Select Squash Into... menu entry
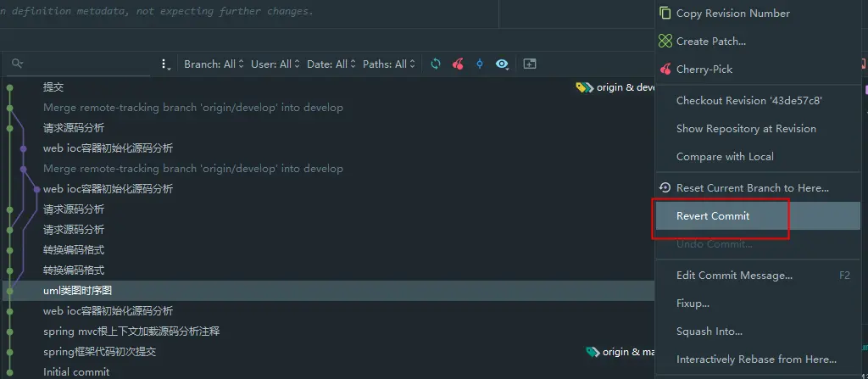The height and width of the screenshot is (379, 868). click(758, 332)
